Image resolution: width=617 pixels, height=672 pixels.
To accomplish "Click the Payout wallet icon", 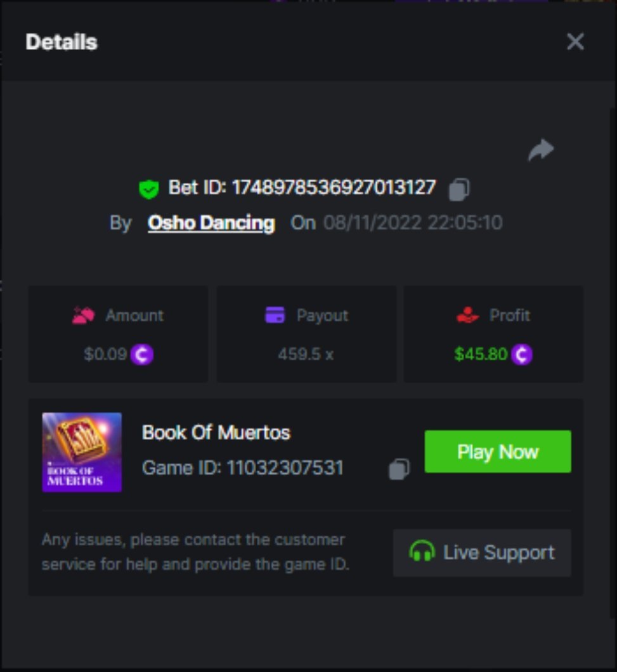I will pyautogui.click(x=275, y=315).
